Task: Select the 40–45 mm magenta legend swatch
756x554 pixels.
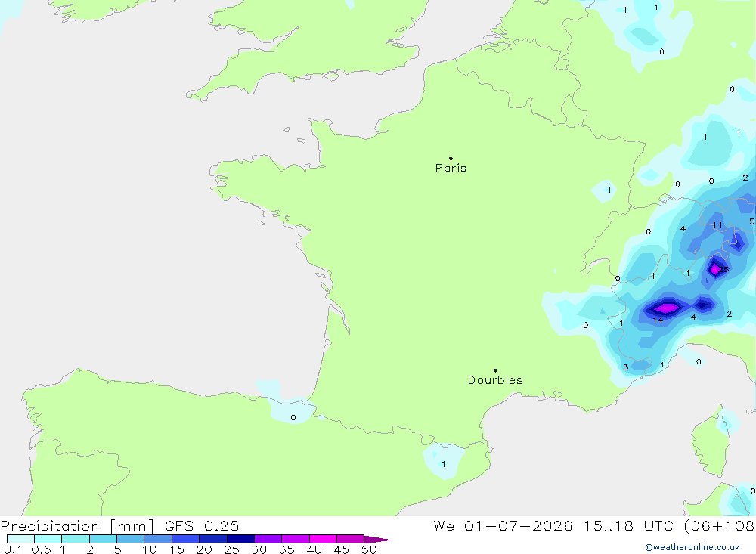Action: click(323, 539)
